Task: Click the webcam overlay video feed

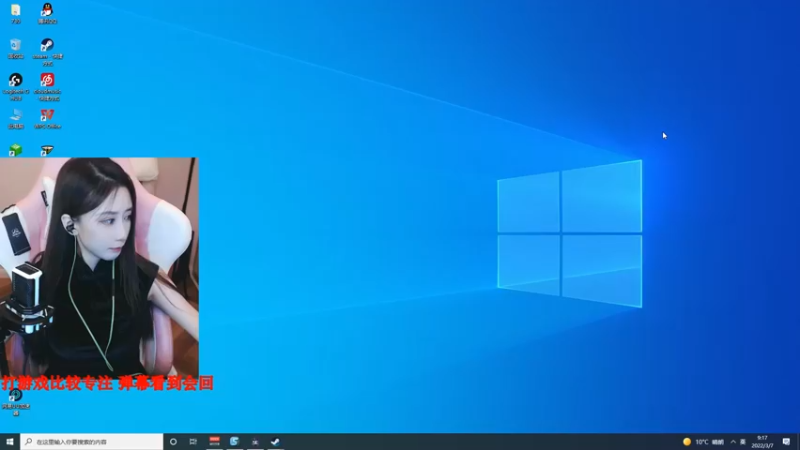Action: [99, 267]
